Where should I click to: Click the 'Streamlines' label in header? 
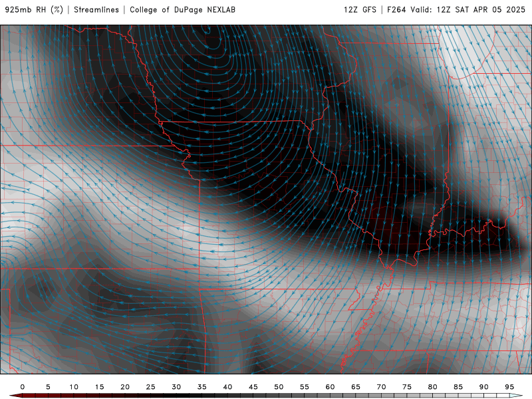click(x=96, y=10)
